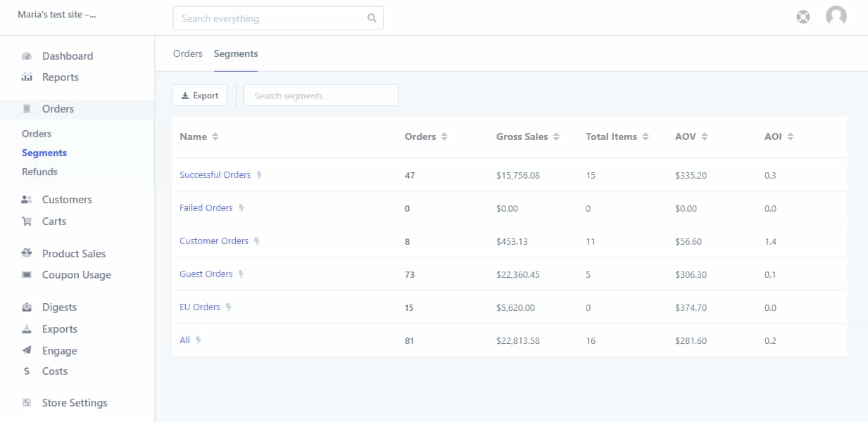Click the Carts shopping cart icon
The width and height of the screenshot is (868, 422).
point(27,222)
